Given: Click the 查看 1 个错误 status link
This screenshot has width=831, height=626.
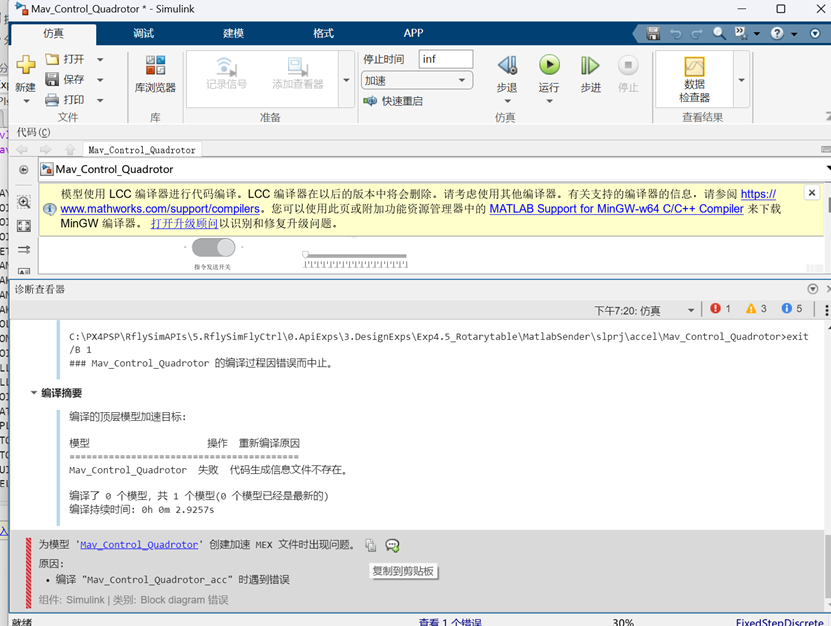Looking at the screenshot, I should pyautogui.click(x=450, y=622).
